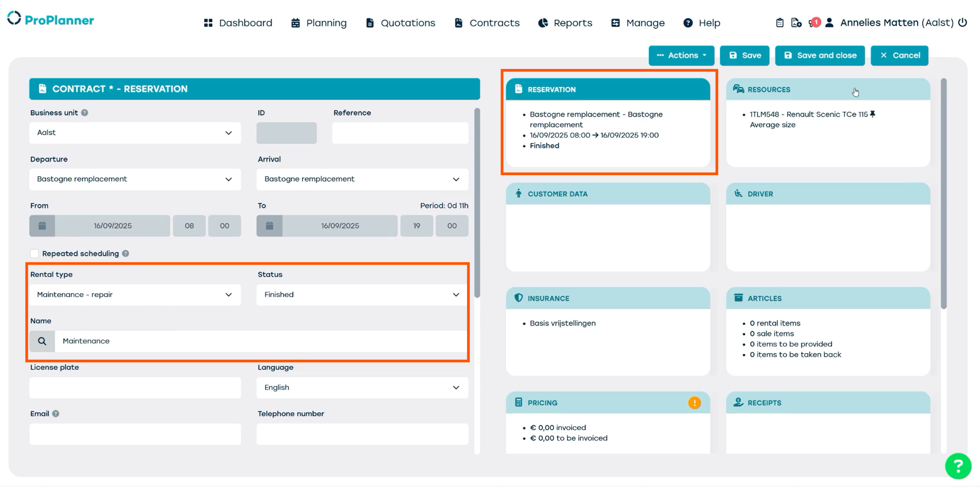Open notifications megaphone with red badge

(x=813, y=23)
